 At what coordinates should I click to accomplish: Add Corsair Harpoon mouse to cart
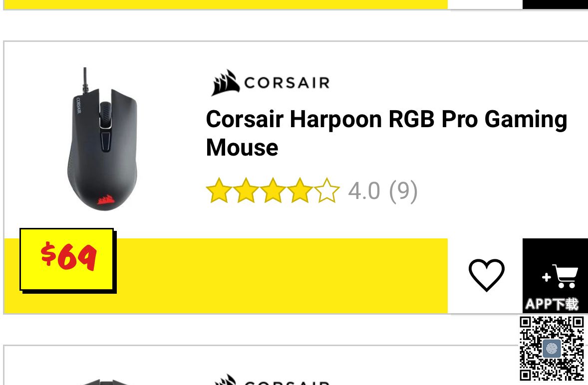(560, 276)
